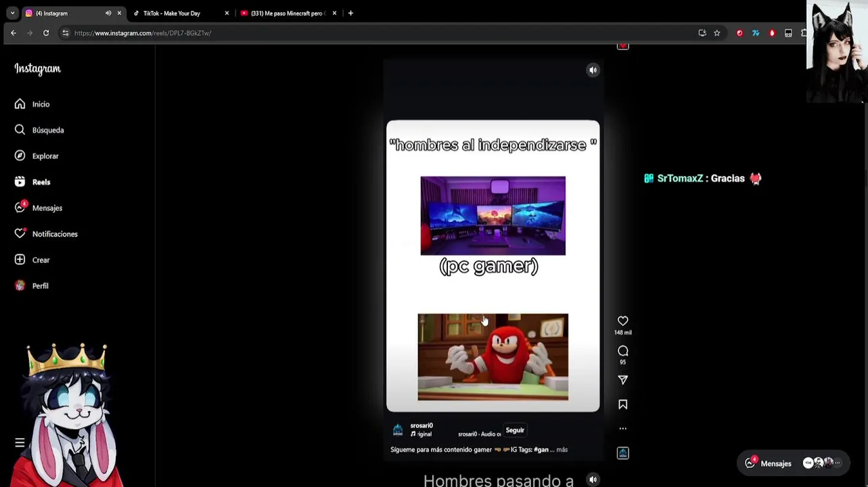
Task: Reload the page with the refresh icon
Action: pos(46,33)
